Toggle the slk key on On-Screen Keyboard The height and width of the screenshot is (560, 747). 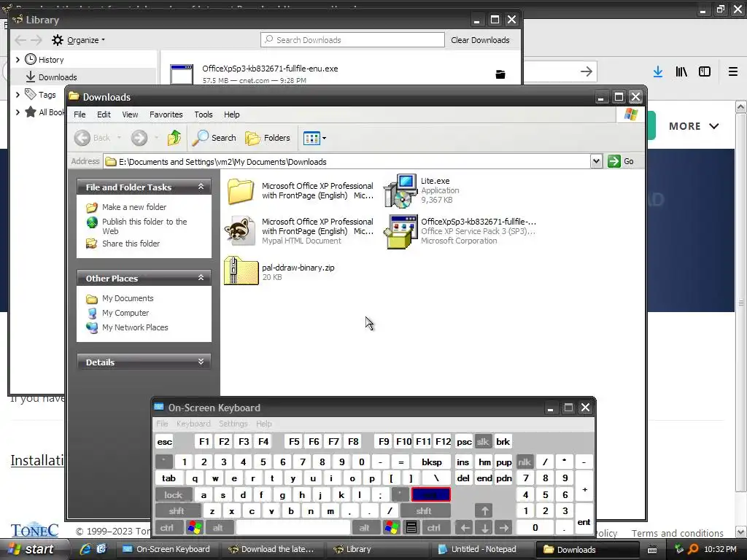[483, 441]
